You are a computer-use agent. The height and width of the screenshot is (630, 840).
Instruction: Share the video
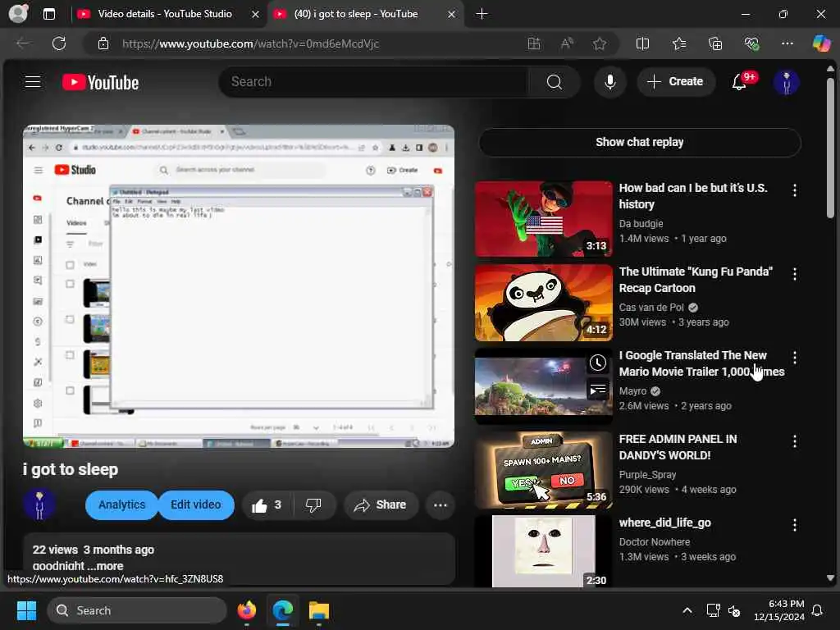point(381,505)
